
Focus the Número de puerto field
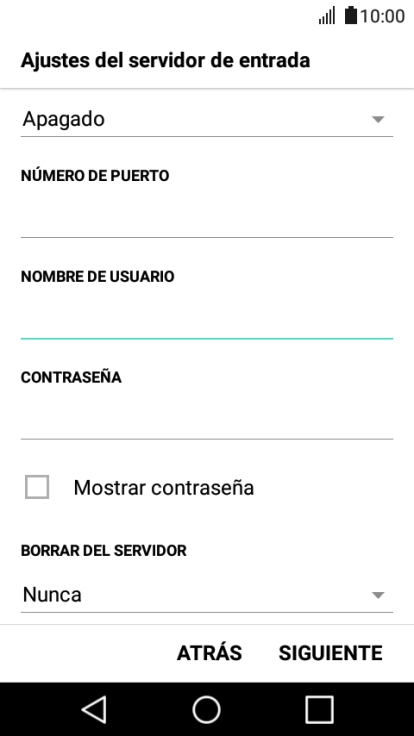click(207, 220)
